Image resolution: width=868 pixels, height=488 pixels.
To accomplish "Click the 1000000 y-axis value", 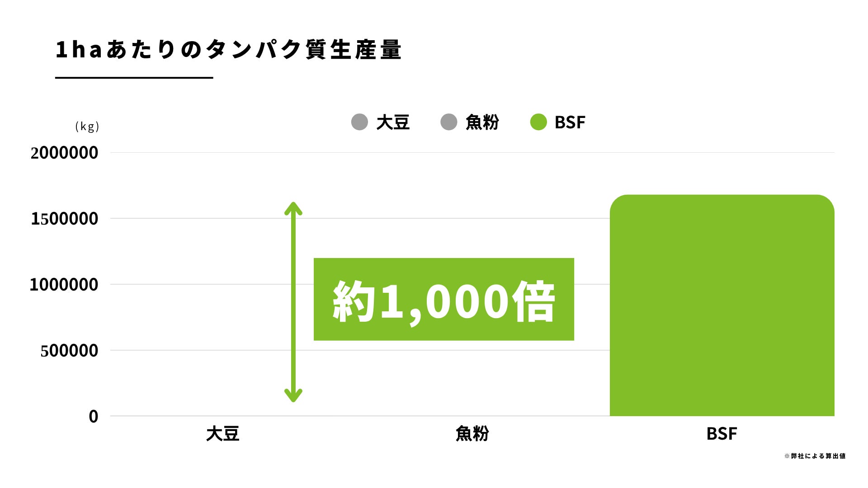I will pos(64,285).
